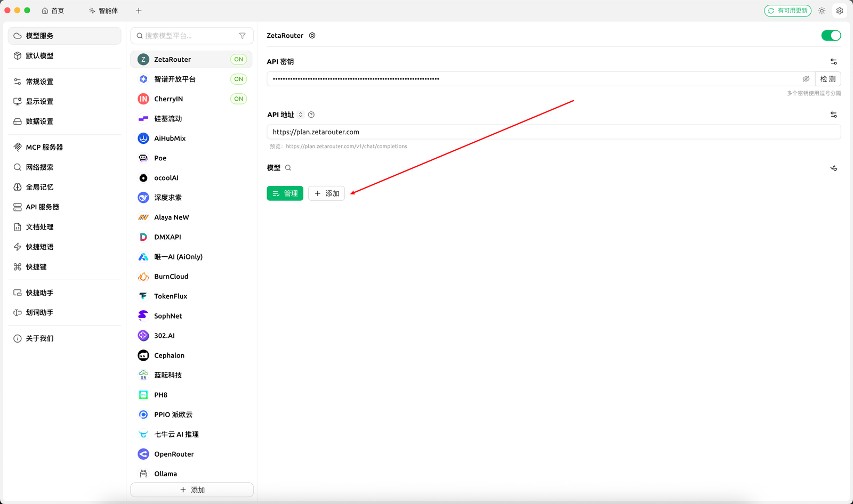Image resolution: width=853 pixels, height=504 pixels.
Task: Toggle light/dark theme sun icon
Action: (x=822, y=11)
